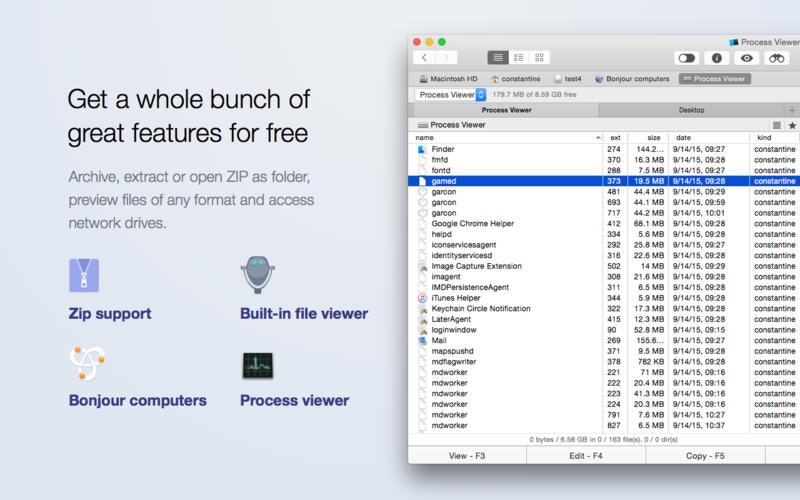Switch to thumbnails grid view mode

pos(539,58)
